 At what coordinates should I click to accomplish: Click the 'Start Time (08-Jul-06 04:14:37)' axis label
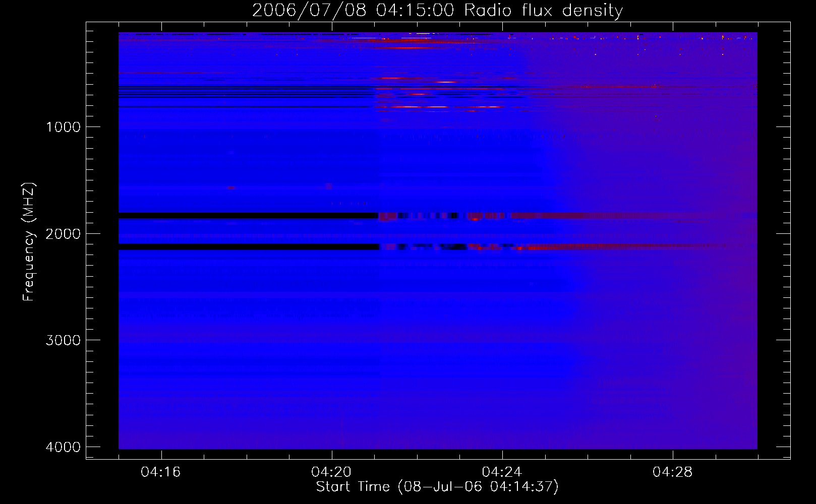click(437, 487)
